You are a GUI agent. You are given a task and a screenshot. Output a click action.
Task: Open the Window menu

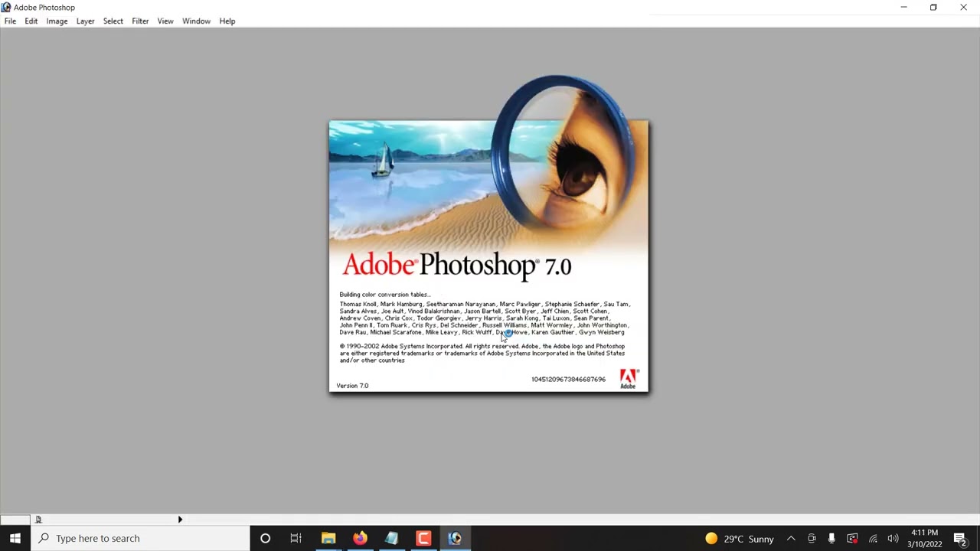coord(196,21)
